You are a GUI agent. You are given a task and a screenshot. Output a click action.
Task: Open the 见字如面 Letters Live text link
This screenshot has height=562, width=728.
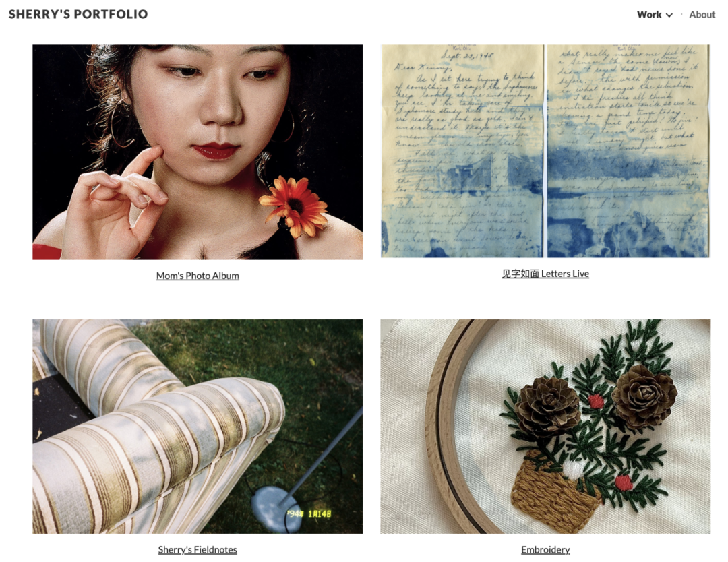click(545, 274)
